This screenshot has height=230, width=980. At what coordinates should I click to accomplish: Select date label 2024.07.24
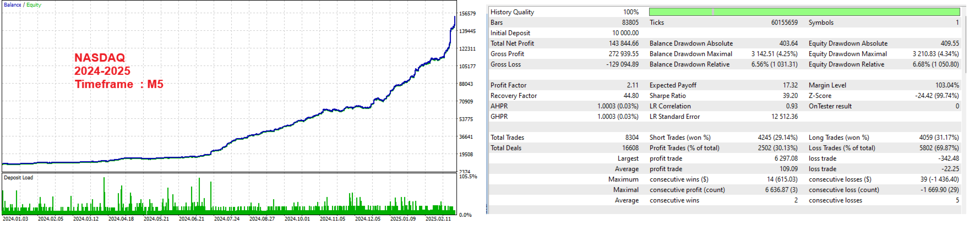point(227,219)
